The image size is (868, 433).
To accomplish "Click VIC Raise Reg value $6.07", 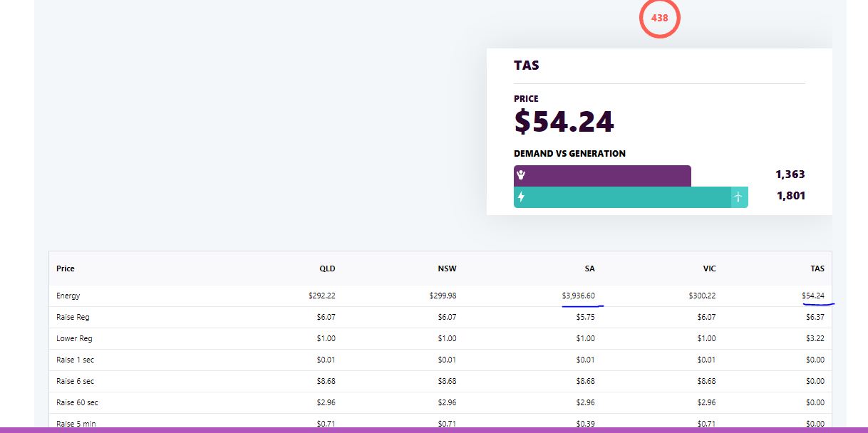I will click(707, 317).
